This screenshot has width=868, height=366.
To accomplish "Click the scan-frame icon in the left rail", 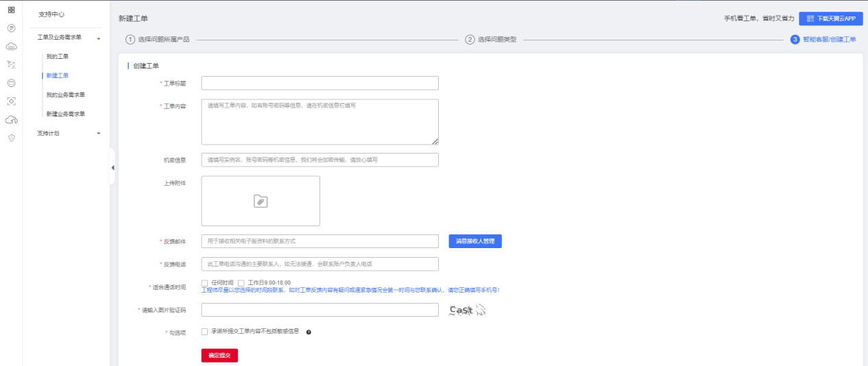I will coord(11,101).
